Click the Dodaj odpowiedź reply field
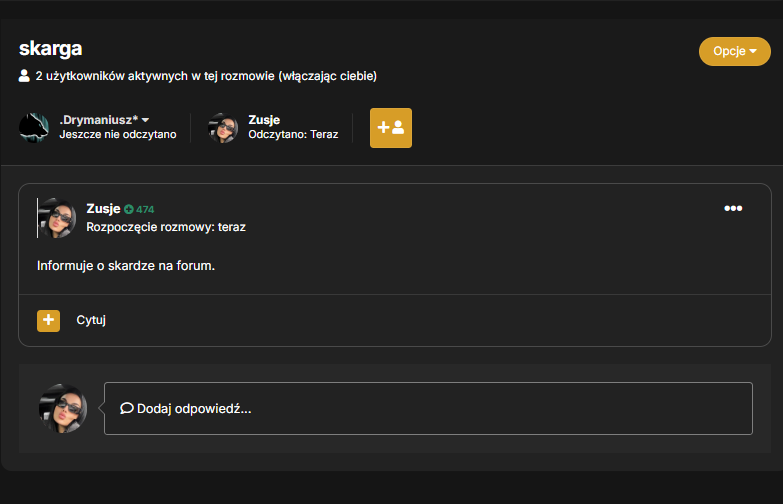The height and width of the screenshot is (504, 783). pos(428,409)
